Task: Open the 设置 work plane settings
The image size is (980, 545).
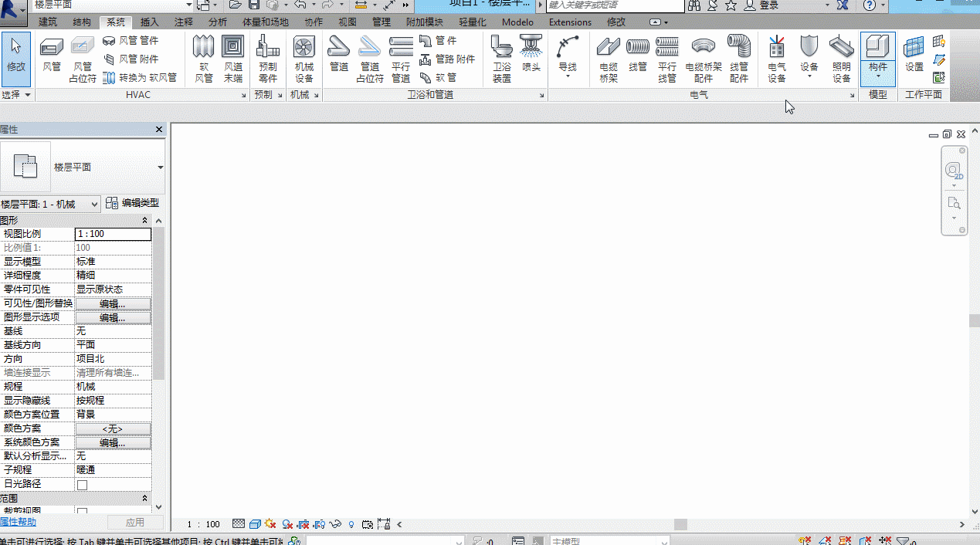Action: 914,56
